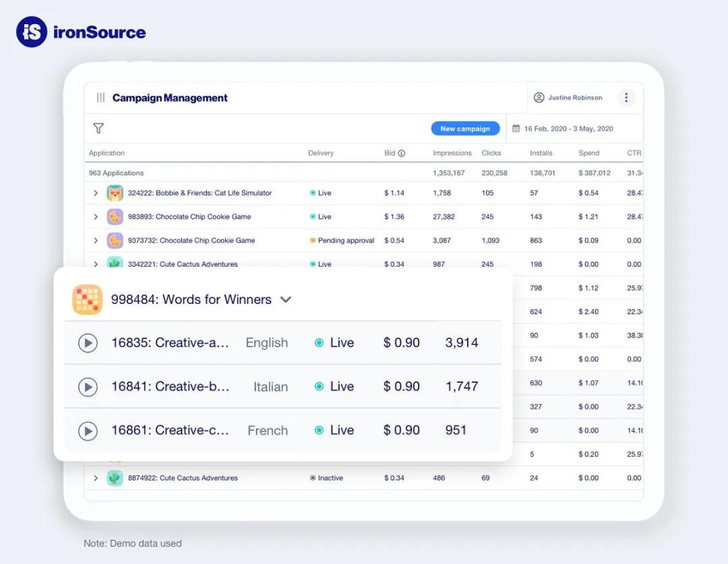Screen dimensions: 728x564
Task: Click the Live status dot for 16835 Creative-a
Action: (x=319, y=343)
